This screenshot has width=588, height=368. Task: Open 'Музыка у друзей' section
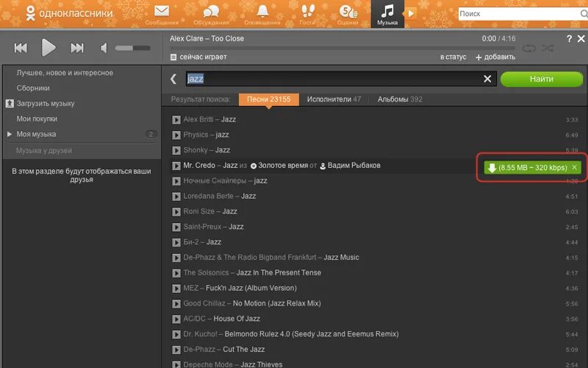44,151
